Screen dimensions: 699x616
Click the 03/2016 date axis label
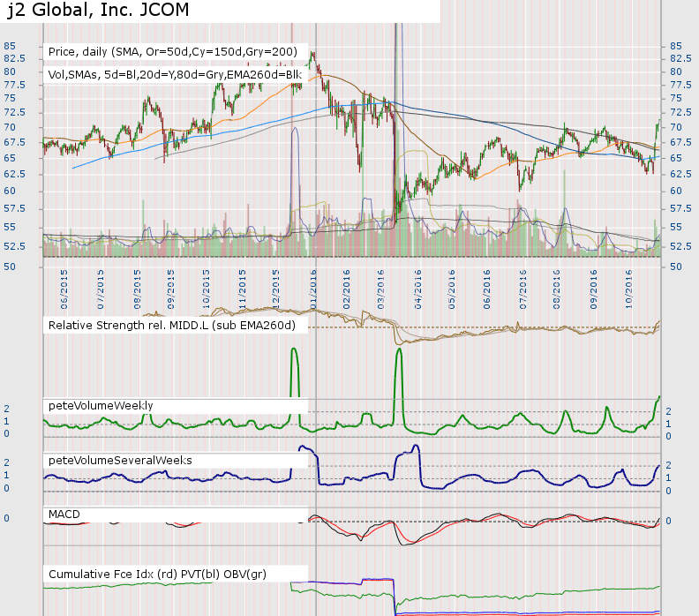point(380,289)
